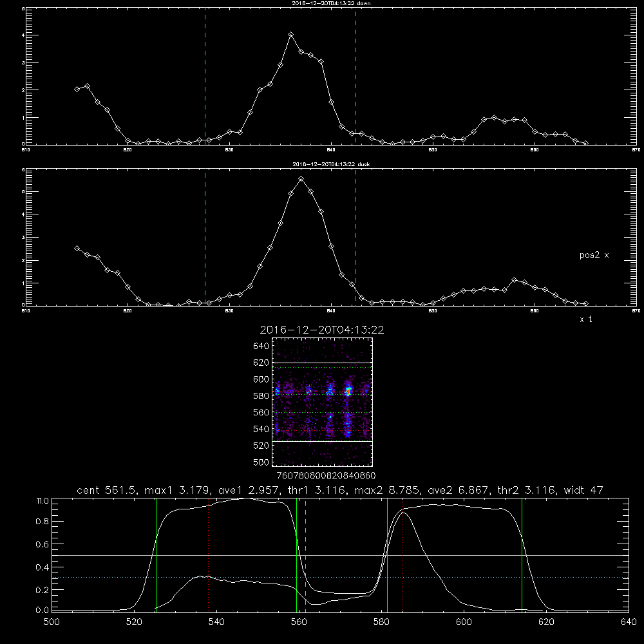The width and height of the screenshot is (644, 644).
Task: Click the 0.2 label on profile plot y-axis
Action: pos(43,590)
